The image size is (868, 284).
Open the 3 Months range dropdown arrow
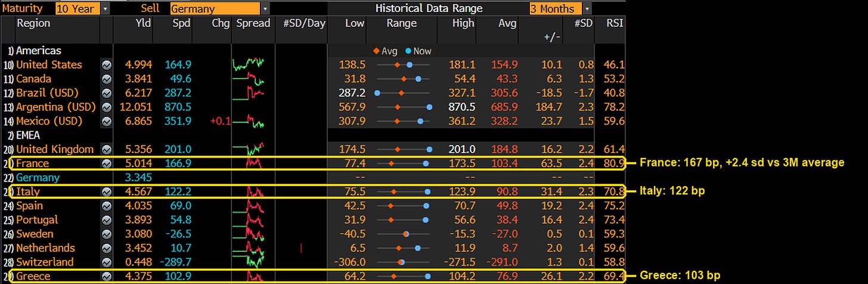(x=587, y=9)
